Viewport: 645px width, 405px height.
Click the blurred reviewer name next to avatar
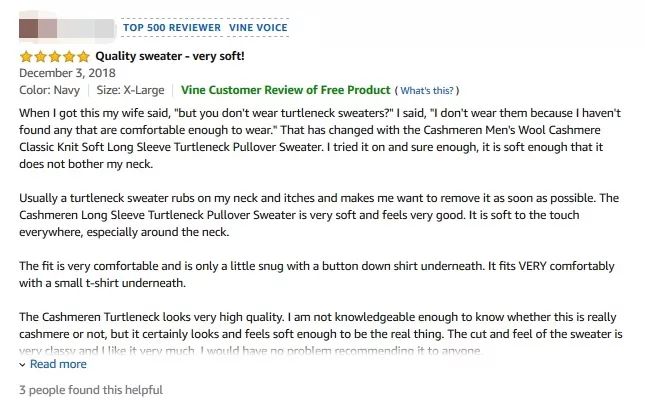tap(86, 29)
